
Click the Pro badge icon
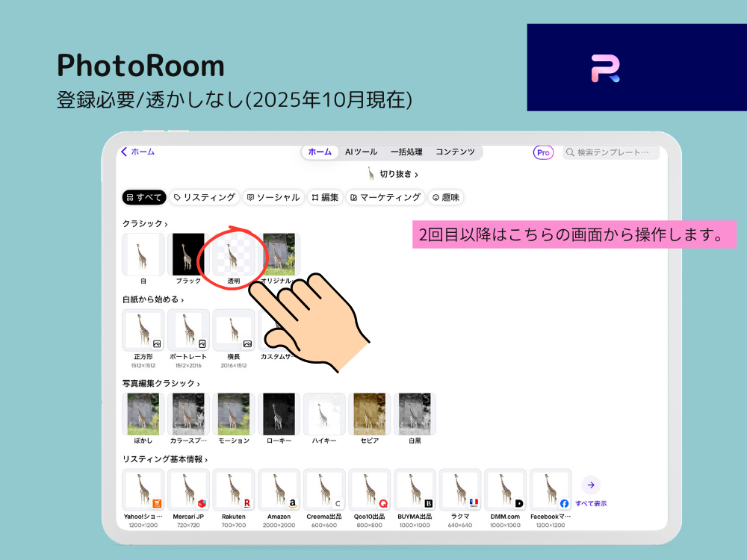(x=543, y=152)
